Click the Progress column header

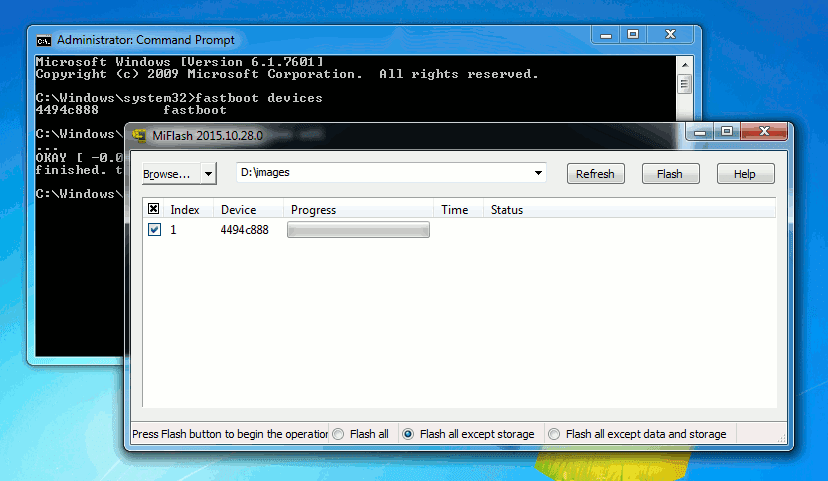[359, 210]
